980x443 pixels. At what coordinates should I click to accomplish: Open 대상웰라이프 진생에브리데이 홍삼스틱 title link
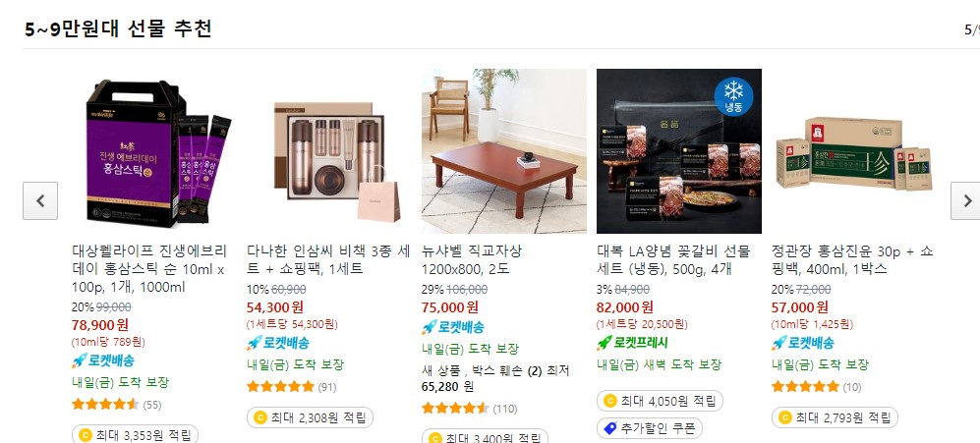coord(150,269)
